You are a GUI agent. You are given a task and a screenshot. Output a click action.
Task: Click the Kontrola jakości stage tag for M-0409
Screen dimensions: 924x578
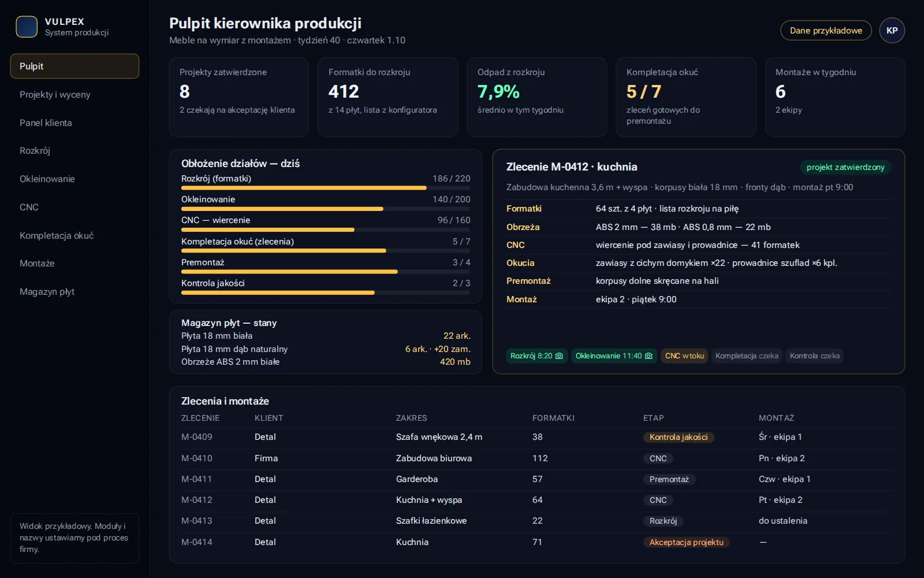pos(679,437)
